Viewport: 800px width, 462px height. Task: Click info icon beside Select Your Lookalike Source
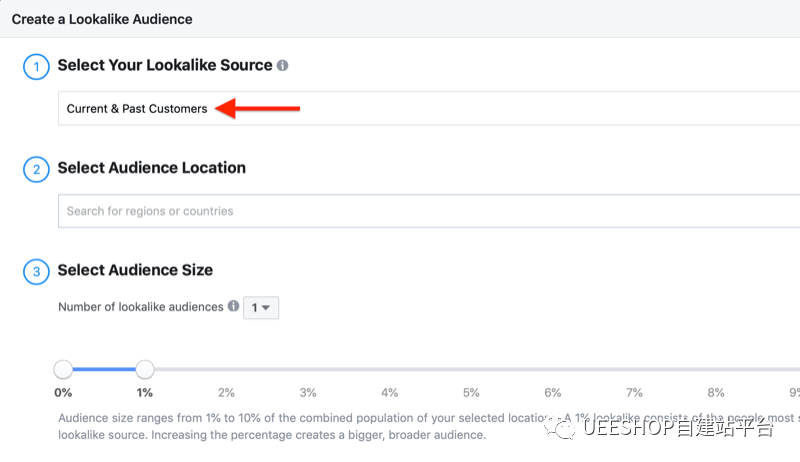click(x=283, y=66)
